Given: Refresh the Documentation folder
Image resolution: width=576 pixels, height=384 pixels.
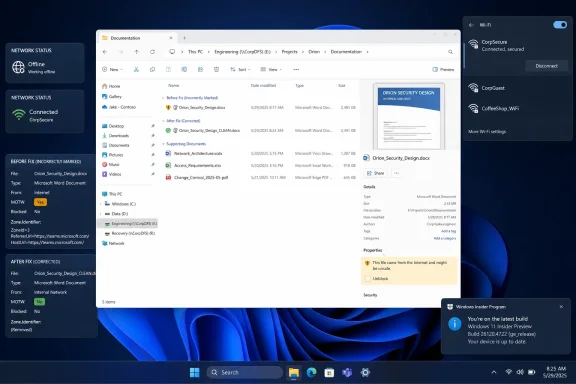Looking at the screenshot, I should click(x=152, y=52).
